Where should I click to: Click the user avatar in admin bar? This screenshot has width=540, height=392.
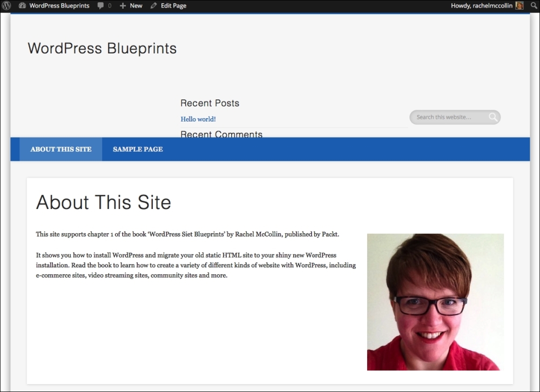(x=519, y=5)
